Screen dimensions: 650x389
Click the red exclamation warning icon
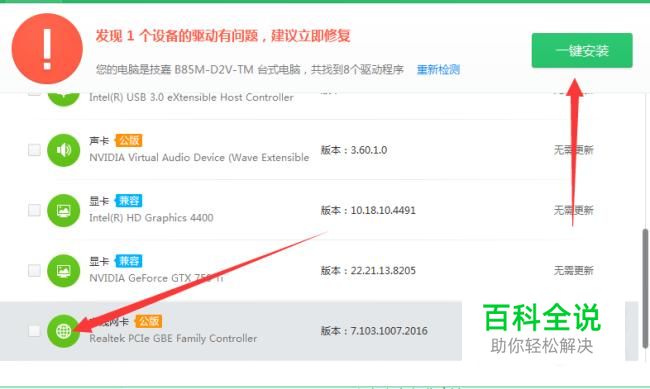[x=47, y=49]
